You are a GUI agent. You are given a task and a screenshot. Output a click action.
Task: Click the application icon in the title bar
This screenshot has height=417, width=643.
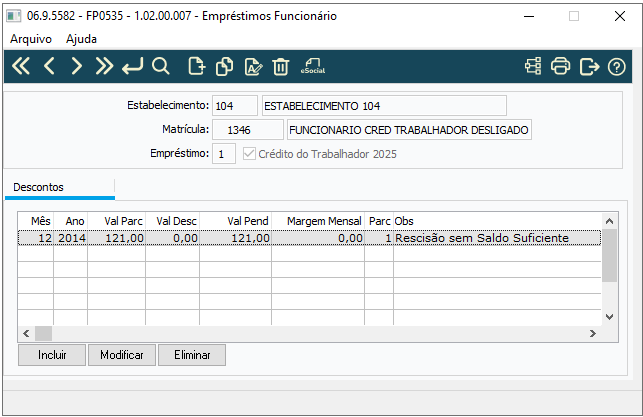click(x=14, y=16)
